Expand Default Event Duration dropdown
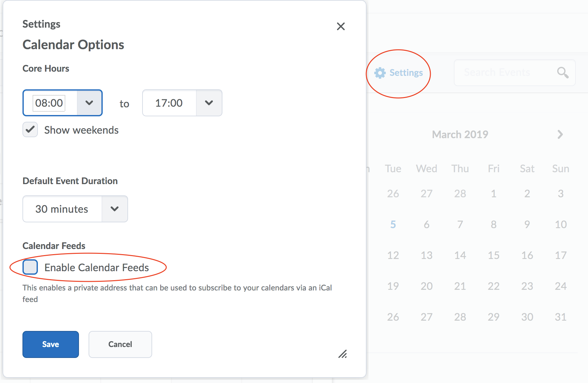Image resolution: width=588 pixels, height=383 pixels. [x=115, y=209]
